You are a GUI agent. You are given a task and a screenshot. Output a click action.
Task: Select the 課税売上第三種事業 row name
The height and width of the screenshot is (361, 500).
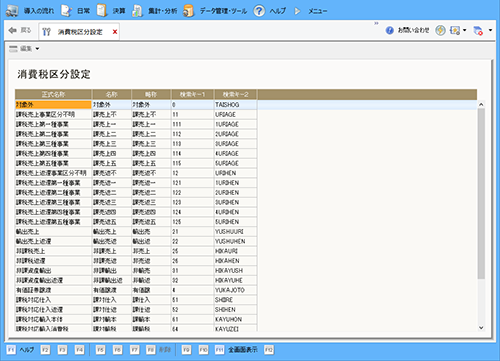tap(53, 144)
